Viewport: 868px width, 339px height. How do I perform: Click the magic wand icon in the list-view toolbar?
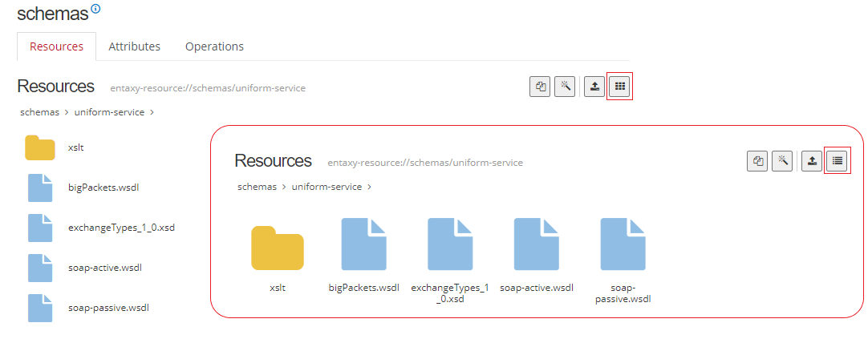tap(565, 87)
